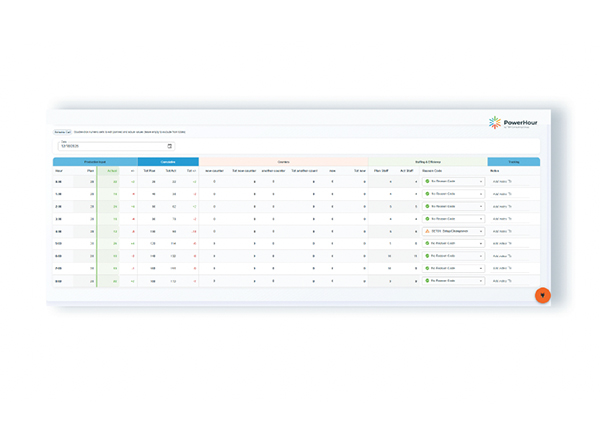
Task: Click the orange warning icon in the SETUP reason row
Action: 427,231
